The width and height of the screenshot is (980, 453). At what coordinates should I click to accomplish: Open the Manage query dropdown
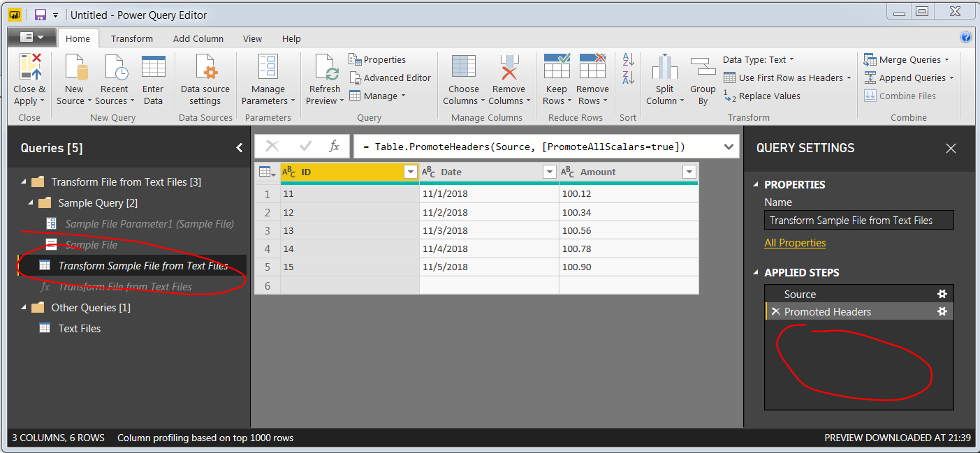coord(377,96)
